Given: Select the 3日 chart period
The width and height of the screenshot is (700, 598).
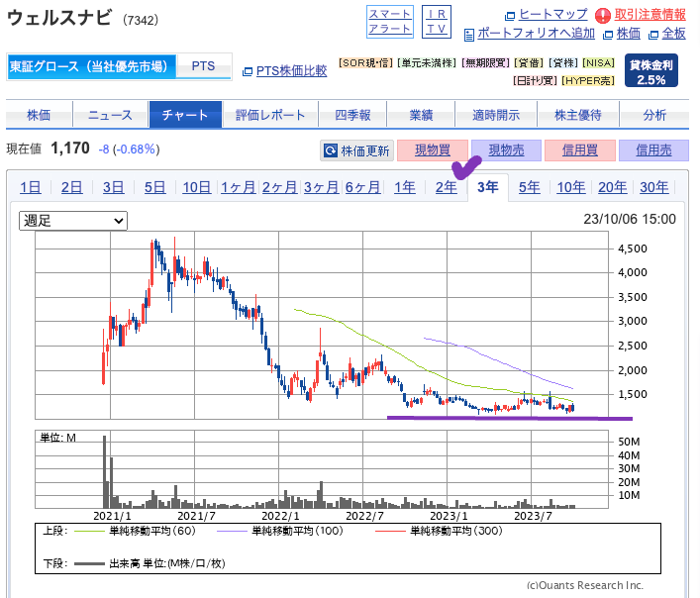Looking at the screenshot, I should click(x=114, y=187).
